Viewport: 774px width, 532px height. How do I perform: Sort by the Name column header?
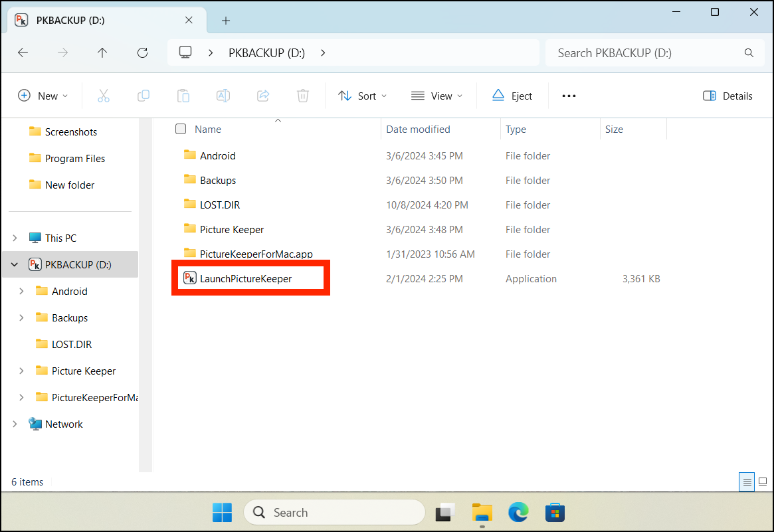coord(208,129)
